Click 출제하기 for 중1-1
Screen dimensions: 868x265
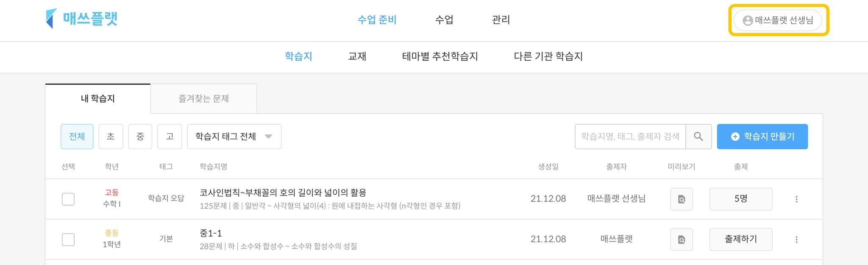740,239
